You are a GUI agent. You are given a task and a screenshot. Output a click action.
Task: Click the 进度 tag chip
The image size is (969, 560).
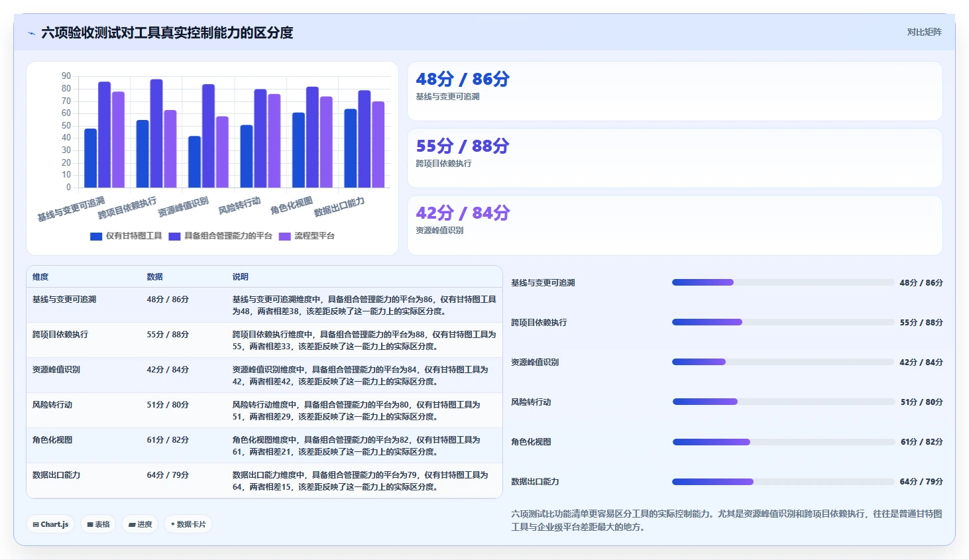141,524
